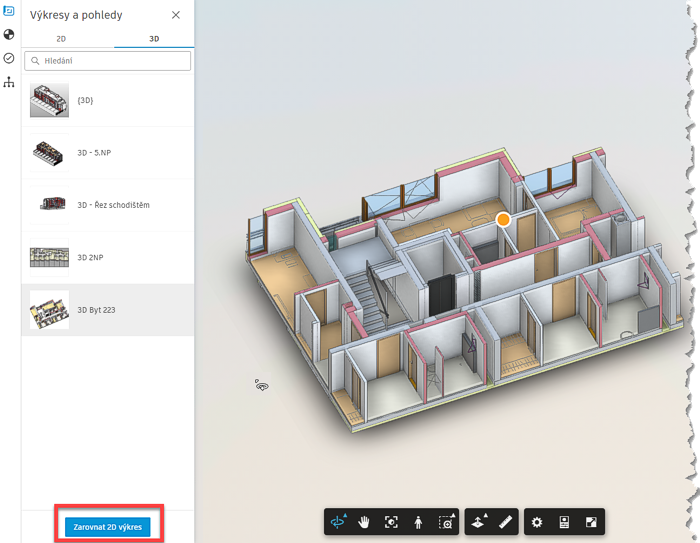Open 3D - Řez schodištěm thumbnail
Viewport: 700px width, 543px height.
click(x=49, y=205)
